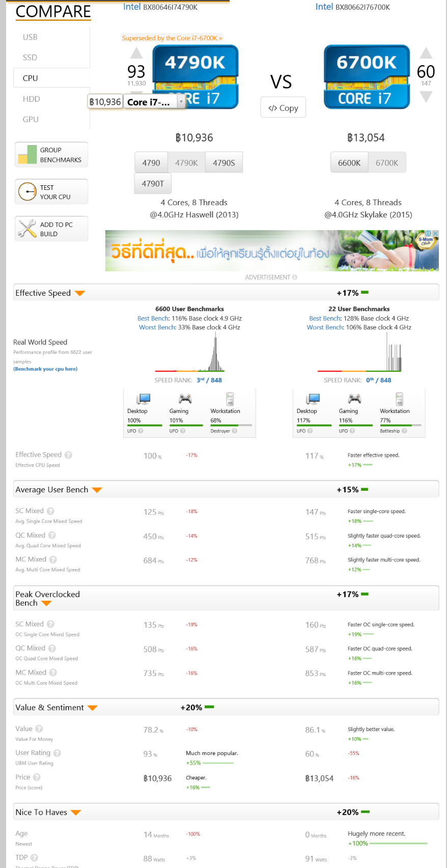Click the Workstation tower icon under 4790K

(x=230, y=399)
